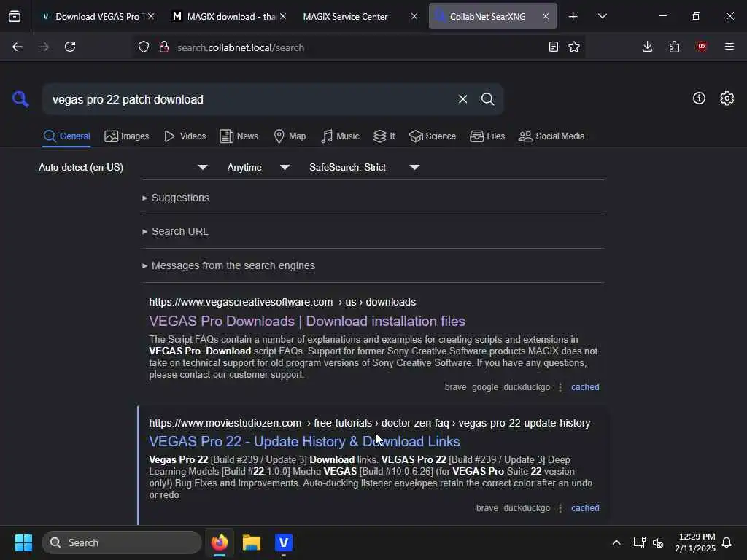Click the Windows taskbar Search box
The height and width of the screenshot is (560, 747).
click(122, 542)
